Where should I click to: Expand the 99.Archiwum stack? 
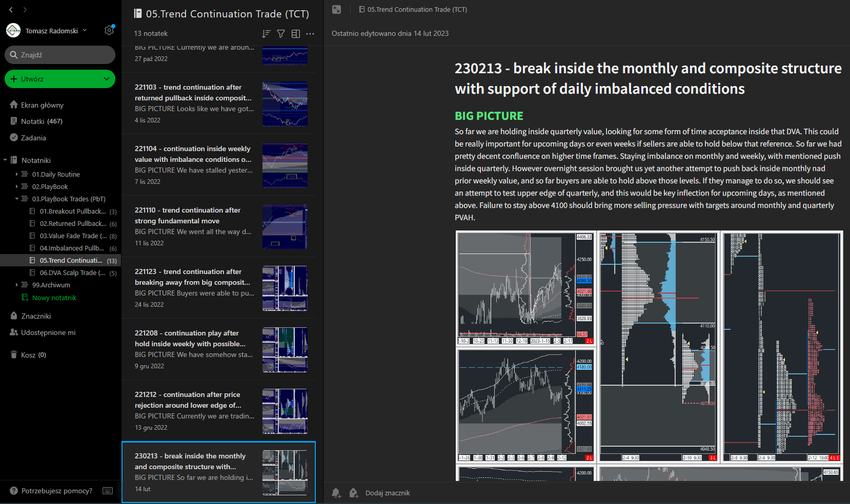[17, 285]
